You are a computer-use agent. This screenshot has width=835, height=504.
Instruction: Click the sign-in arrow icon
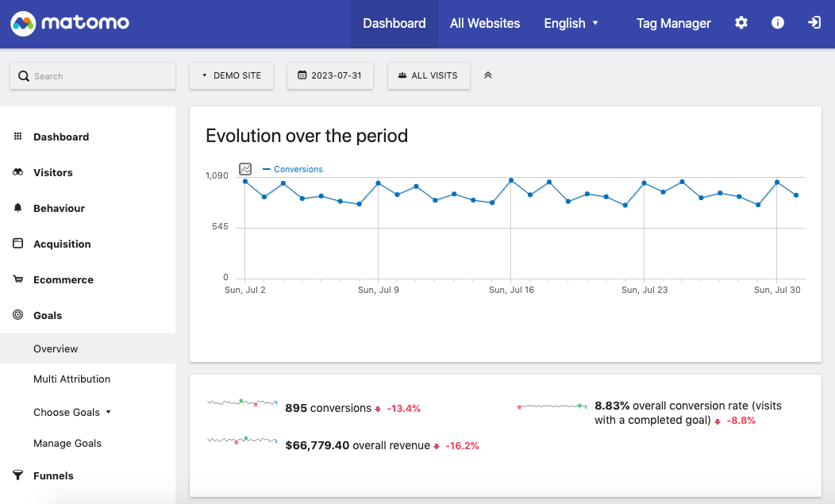tap(814, 23)
